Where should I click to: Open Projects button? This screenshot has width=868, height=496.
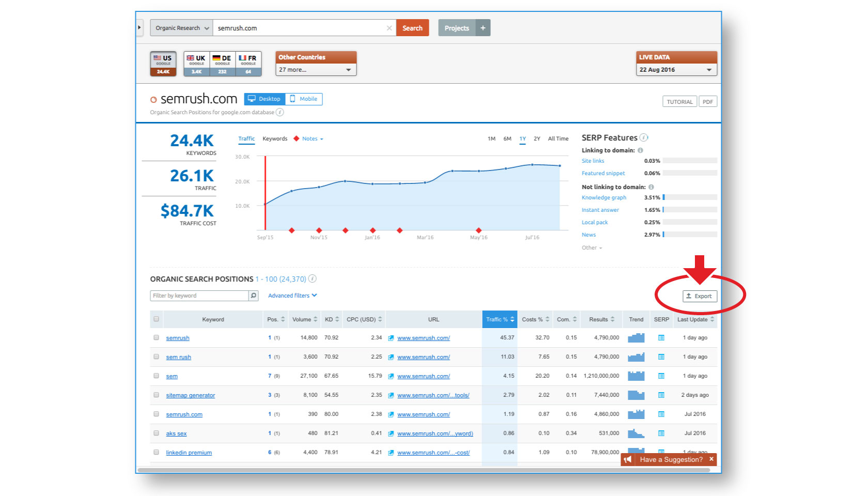click(x=457, y=28)
